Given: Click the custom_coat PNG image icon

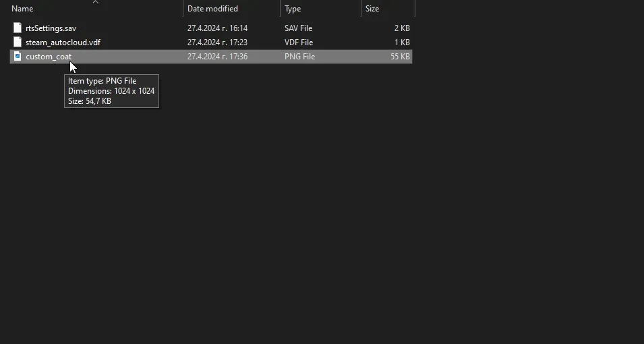Looking at the screenshot, I should 18,57.
